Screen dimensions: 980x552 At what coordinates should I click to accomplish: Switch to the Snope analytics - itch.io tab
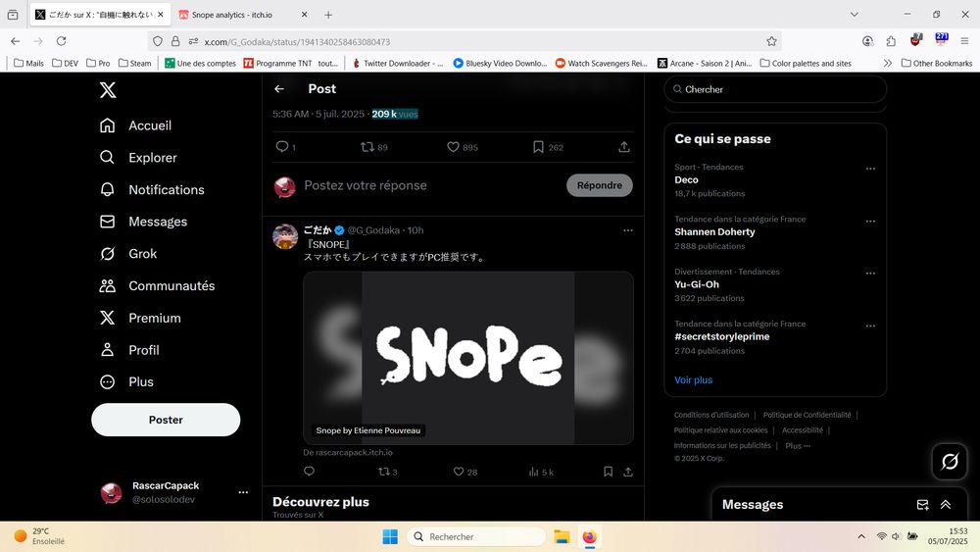coord(242,15)
